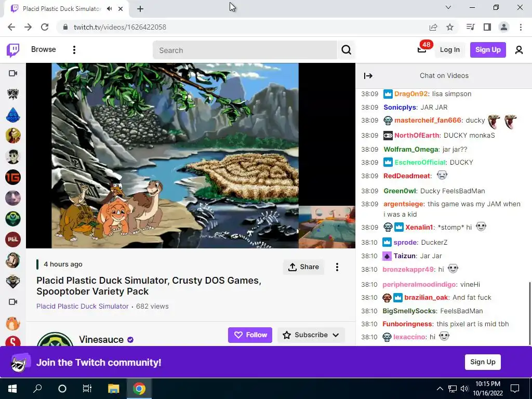Click the address bar URL

click(120, 27)
